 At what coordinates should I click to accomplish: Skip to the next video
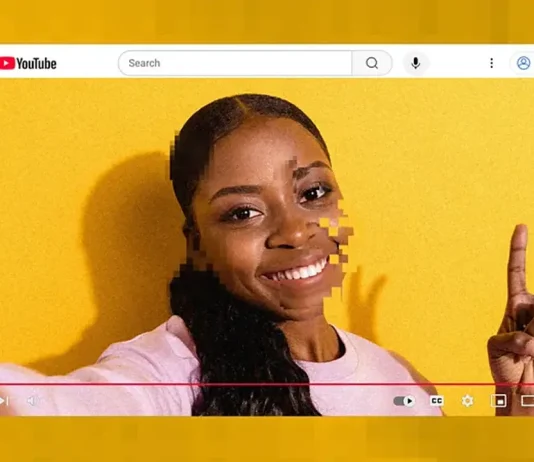pos(4,401)
